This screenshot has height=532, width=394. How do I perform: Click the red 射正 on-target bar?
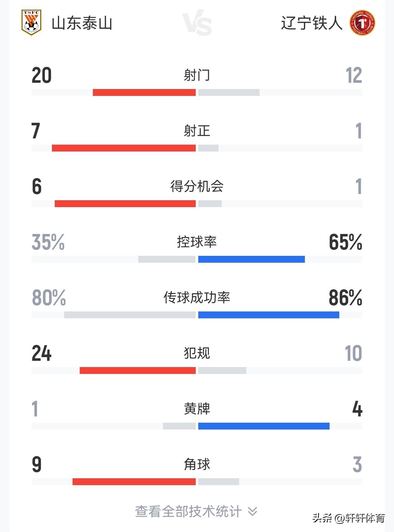(124, 148)
